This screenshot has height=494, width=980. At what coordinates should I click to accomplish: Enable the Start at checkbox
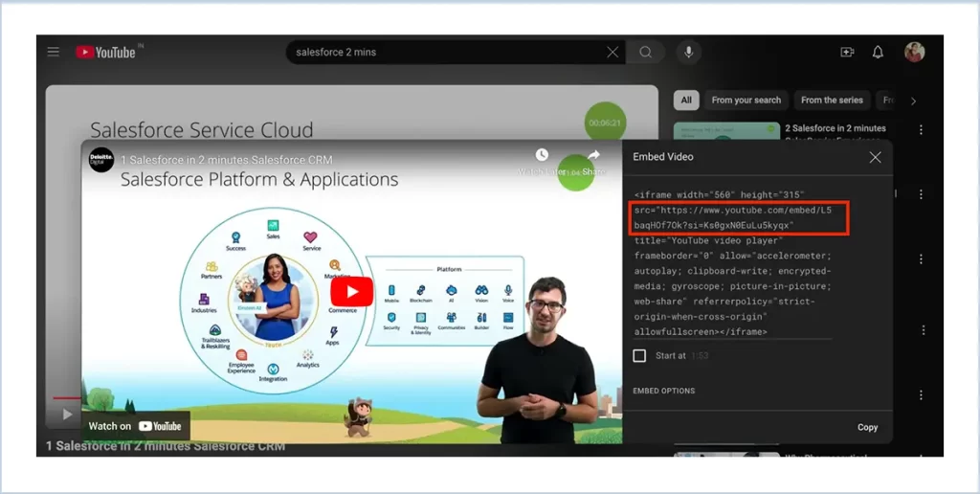coord(639,355)
